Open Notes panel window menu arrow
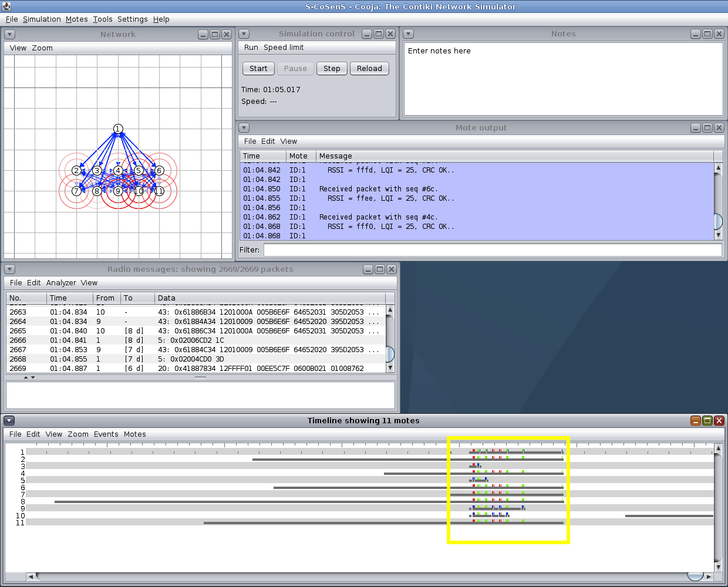 (409, 34)
